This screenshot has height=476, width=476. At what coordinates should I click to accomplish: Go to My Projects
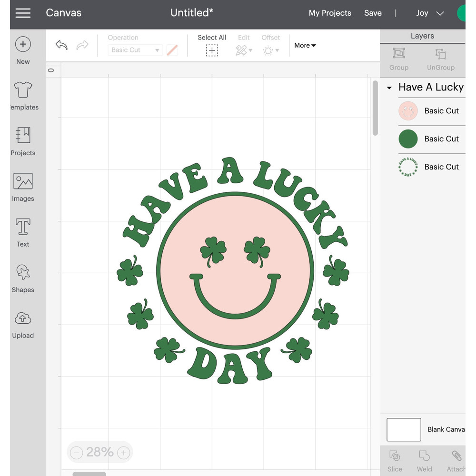(330, 13)
